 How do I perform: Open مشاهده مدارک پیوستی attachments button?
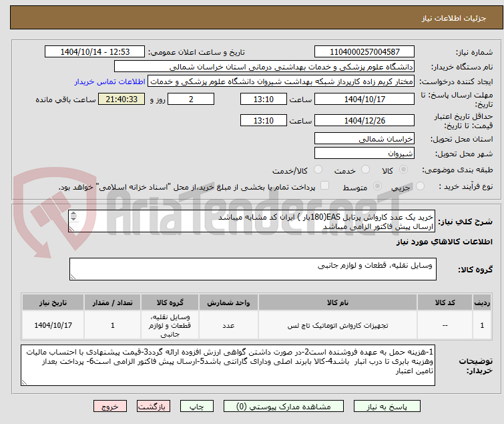pyautogui.click(x=283, y=407)
